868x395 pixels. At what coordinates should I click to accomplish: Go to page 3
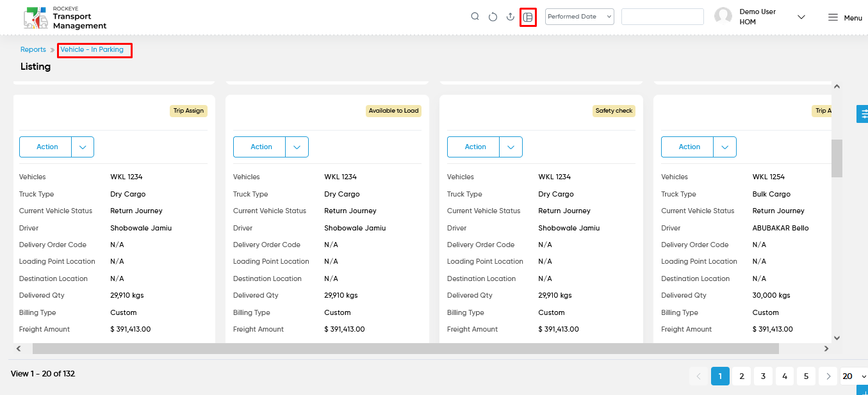click(763, 376)
